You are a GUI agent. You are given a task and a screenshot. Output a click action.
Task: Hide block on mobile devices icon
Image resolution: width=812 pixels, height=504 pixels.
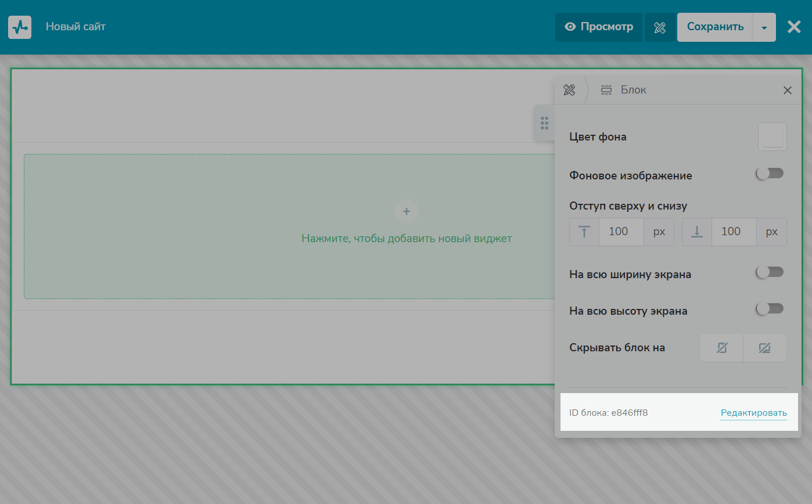722,348
